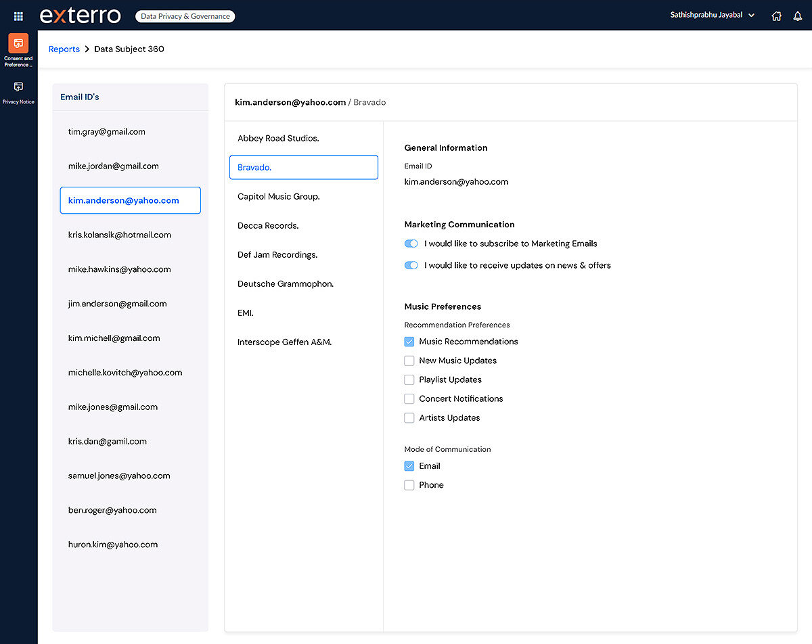The height and width of the screenshot is (644, 812).
Task: Select kim.anderson@yahoo.com in email list
Action: click(130, 200)
